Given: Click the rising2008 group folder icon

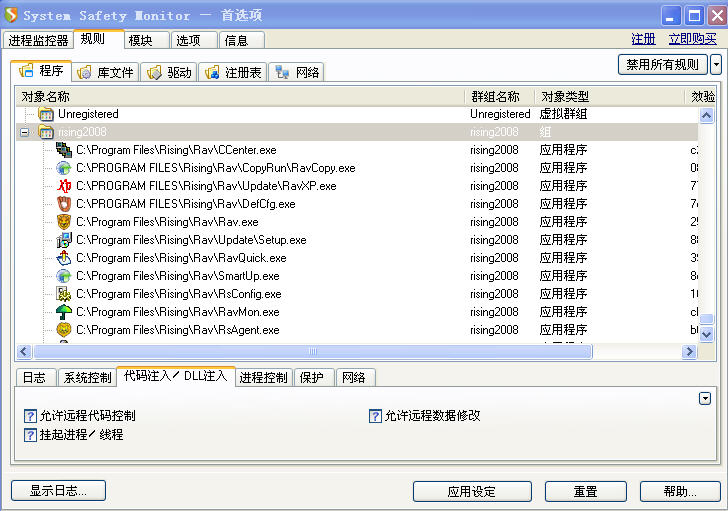Looking at the screenshot, I should pyautogui.click(x=46, y=132).
